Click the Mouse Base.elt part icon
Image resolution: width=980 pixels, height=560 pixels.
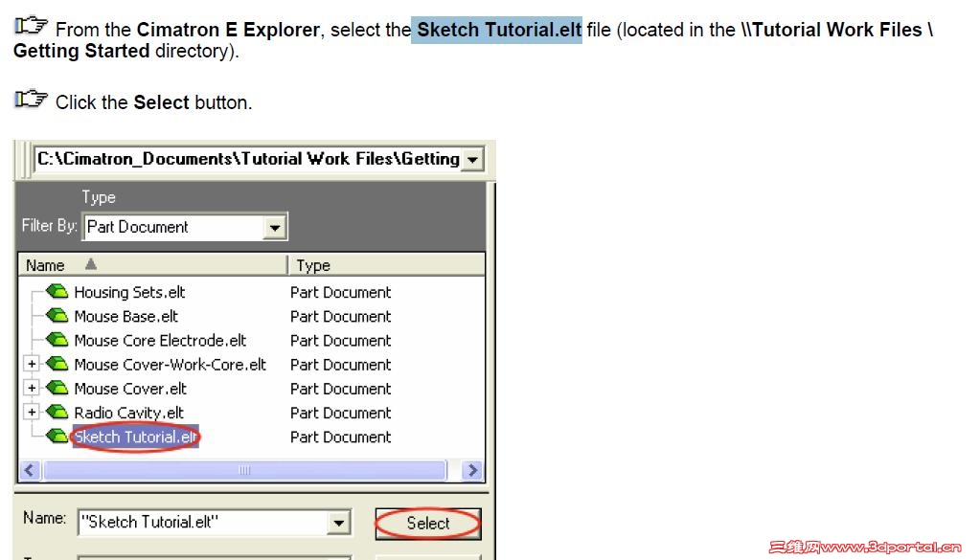coord(57,315)
